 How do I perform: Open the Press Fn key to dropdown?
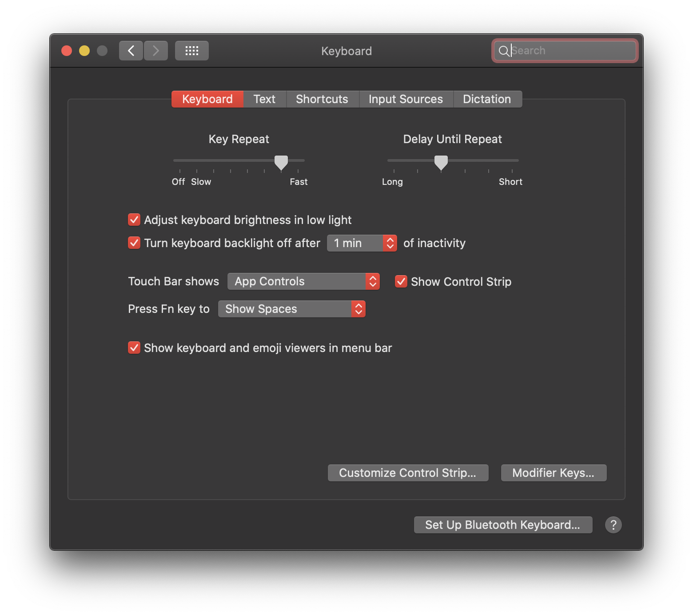point(292,309)
